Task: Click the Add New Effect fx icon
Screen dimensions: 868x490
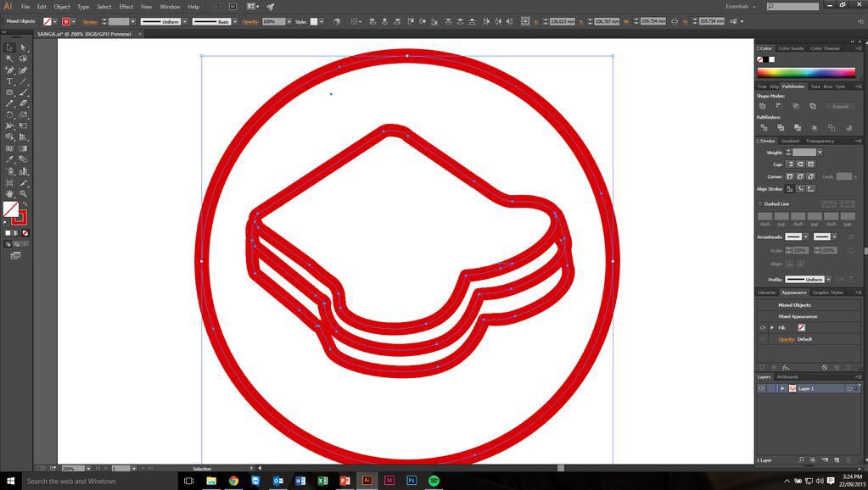Action: click(x=786, y=367)
